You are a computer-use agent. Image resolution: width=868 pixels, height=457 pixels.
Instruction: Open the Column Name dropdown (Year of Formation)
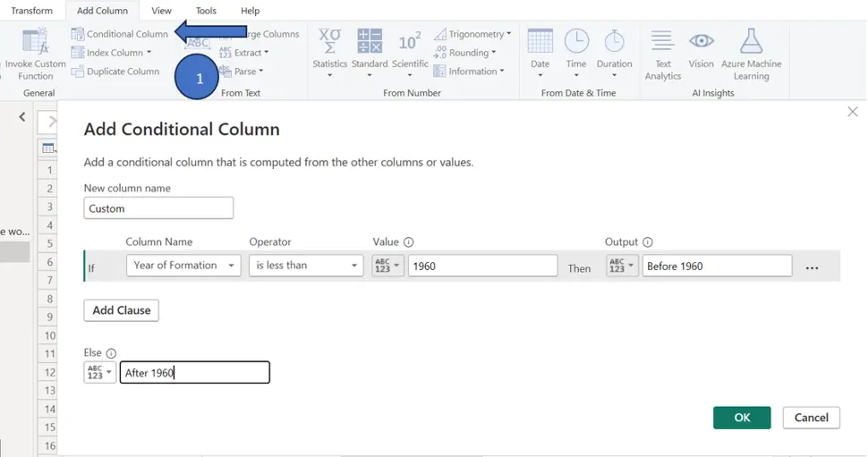coord(183,266)
